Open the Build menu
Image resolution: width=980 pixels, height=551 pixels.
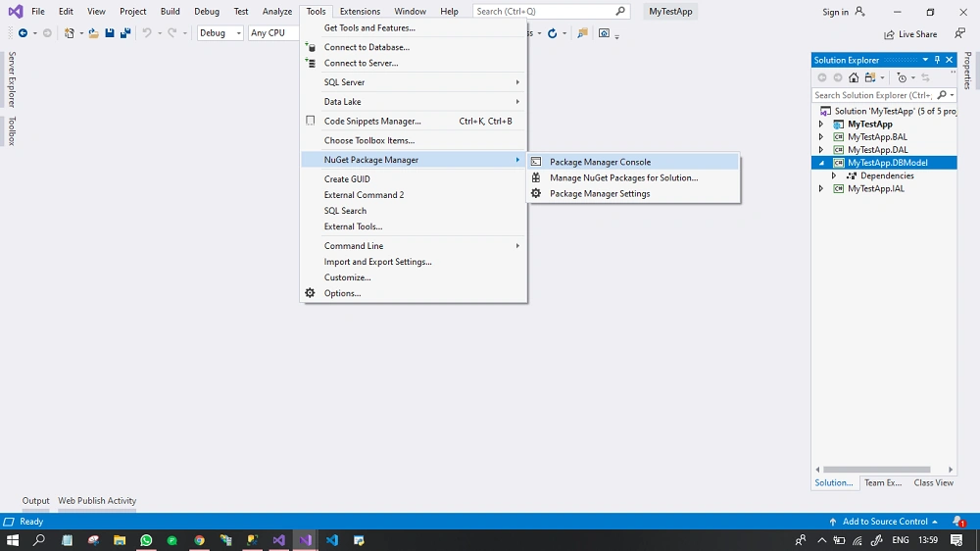pos(170,11)
